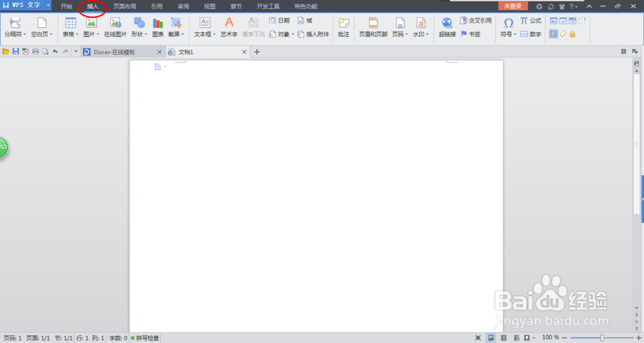The width and height of the screenshot is (644, 343).
Task: Open the 空白页 blank page dropdown
Action: pyautogui.click(x=41, y=28)
